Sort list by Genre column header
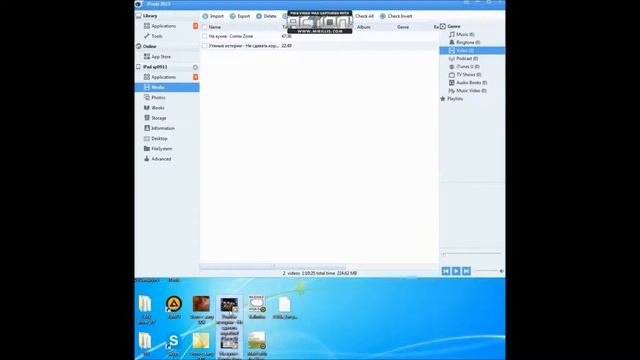Screen dimensions: 640x360 click(x=403, y=27)
